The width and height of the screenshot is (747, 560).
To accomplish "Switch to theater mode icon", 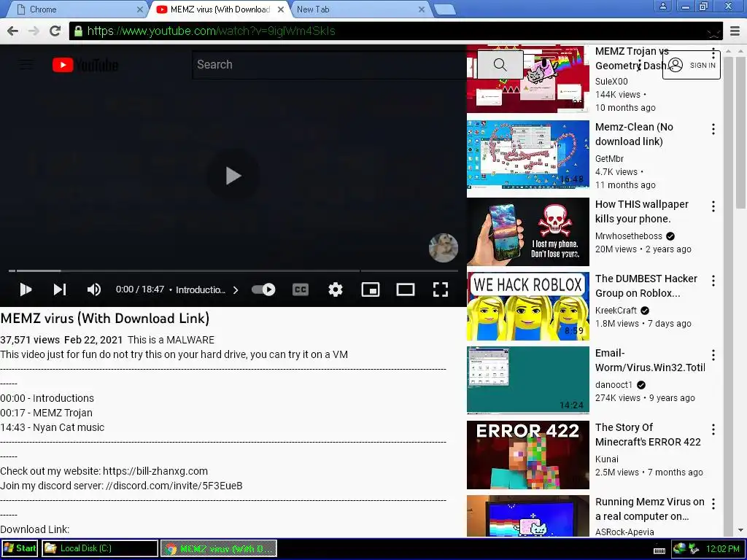I will pos(406,289).
